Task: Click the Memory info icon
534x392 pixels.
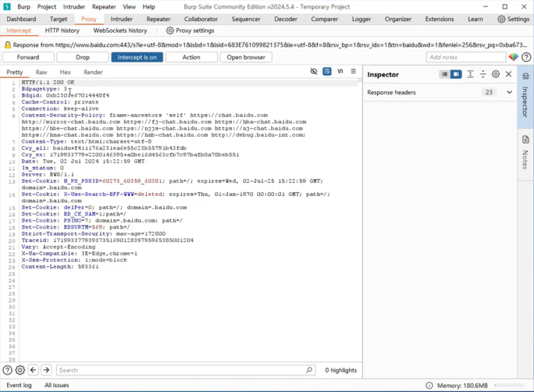Action: [429, 385]
